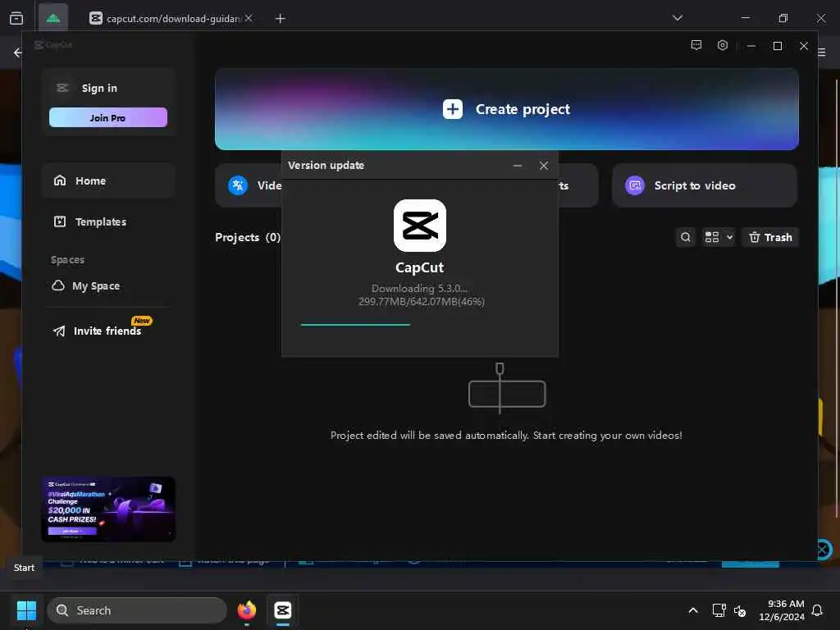Open the browser hamburger menu
The image size is (840, 630).
tap(822, 52)
